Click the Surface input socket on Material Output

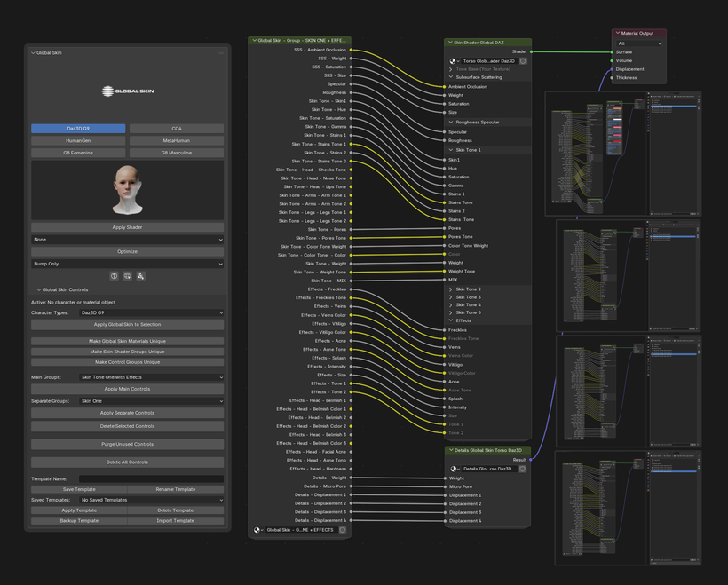coord(612,52)
